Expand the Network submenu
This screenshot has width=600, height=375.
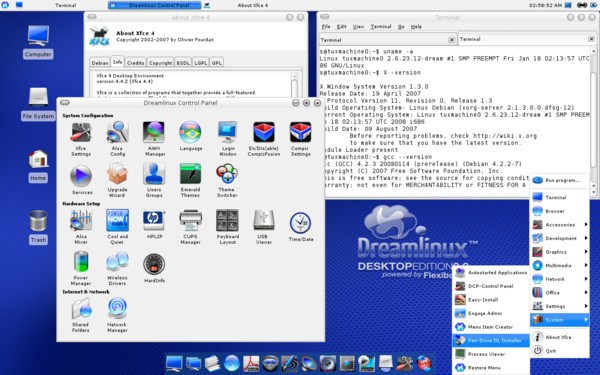(x=560, y=279)
